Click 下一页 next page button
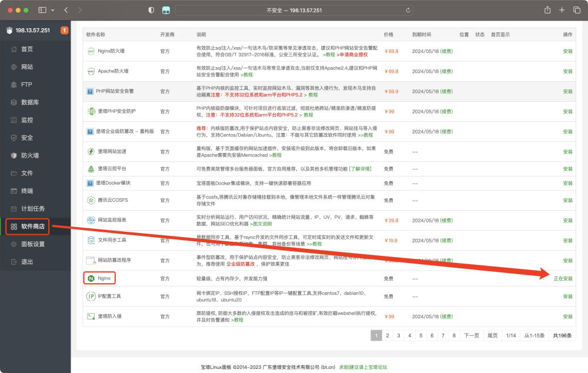The image size is (588, 373). pyautogui.click(x=472, y=335)
